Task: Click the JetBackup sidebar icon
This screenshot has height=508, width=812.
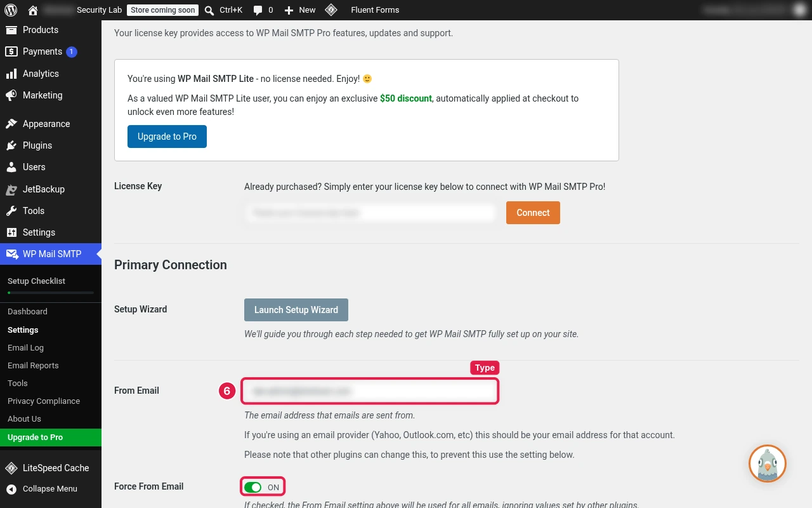Action: [11, 189]
